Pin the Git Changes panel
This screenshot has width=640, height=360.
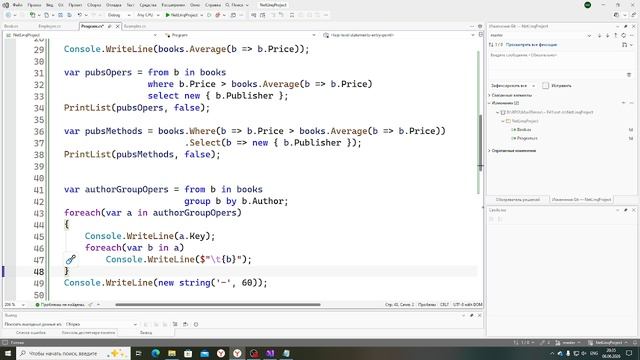click(626, 26)
